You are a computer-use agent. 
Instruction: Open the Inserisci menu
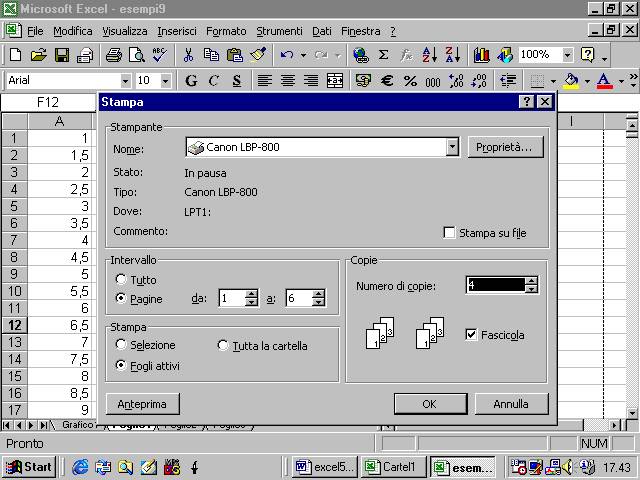[177, 31]
